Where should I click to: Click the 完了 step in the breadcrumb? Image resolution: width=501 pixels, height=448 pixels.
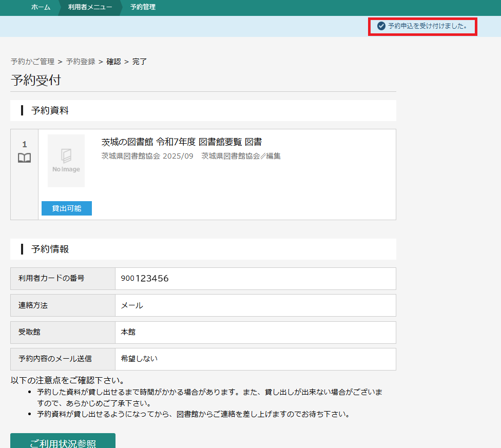(140, 62)
